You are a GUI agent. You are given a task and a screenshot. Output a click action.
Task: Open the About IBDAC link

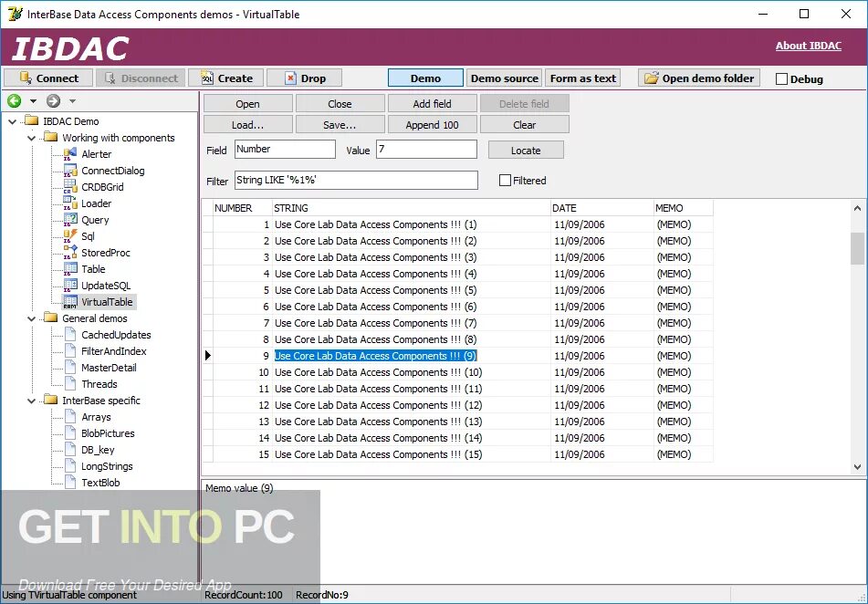point(808,46)
